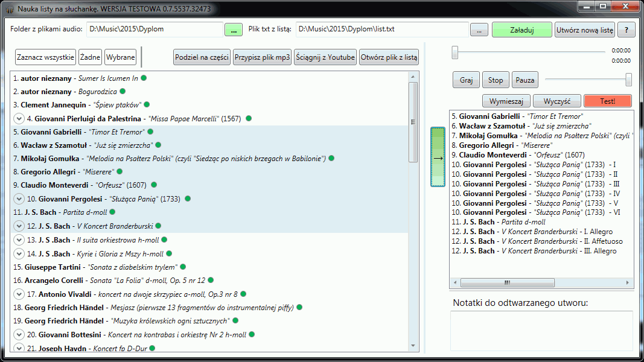Select V Koncert Branderburski II. Affetuoso in playlist
This screenshot has height=362, width=644.
(x=537, y=241)
